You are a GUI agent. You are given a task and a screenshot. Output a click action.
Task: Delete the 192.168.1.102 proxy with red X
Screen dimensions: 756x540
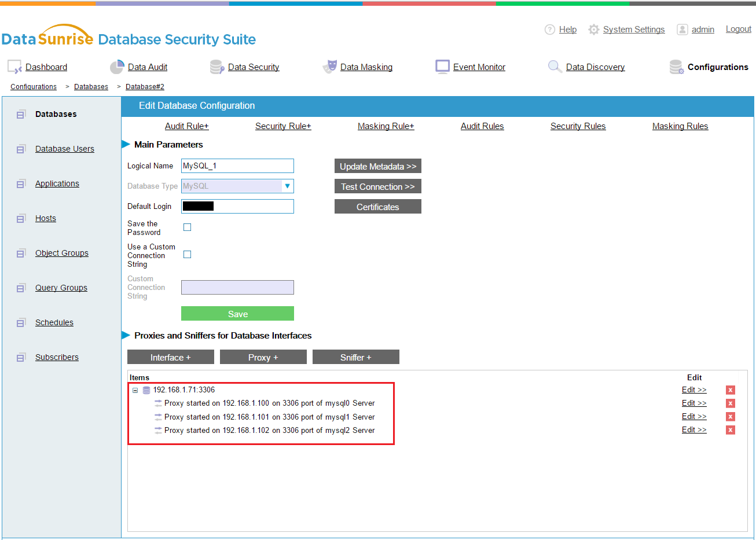click(731, 430)
